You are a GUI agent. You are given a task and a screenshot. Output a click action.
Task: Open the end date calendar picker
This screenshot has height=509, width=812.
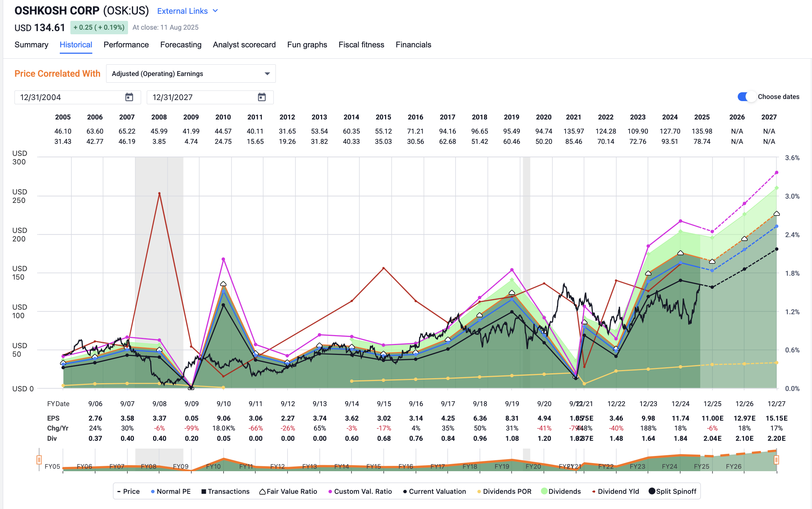[262, 97]
